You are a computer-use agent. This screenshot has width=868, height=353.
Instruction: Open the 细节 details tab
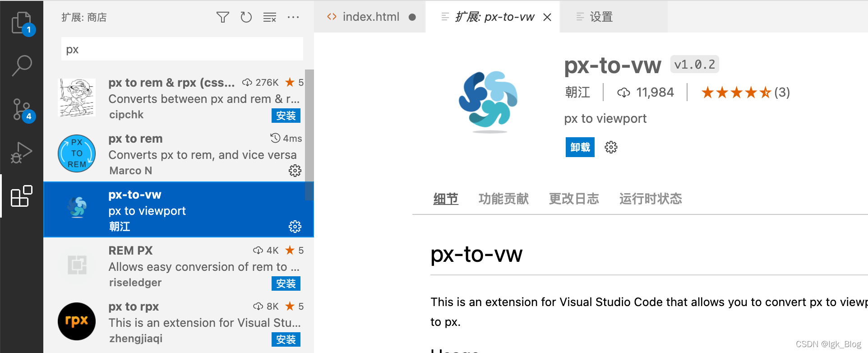(446, 199)
